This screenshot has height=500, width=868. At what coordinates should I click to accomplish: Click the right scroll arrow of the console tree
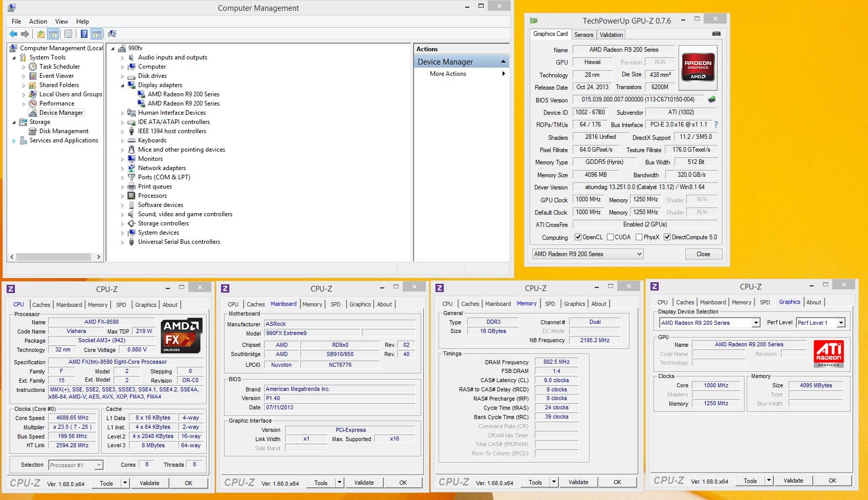click(x=99, y=257)
